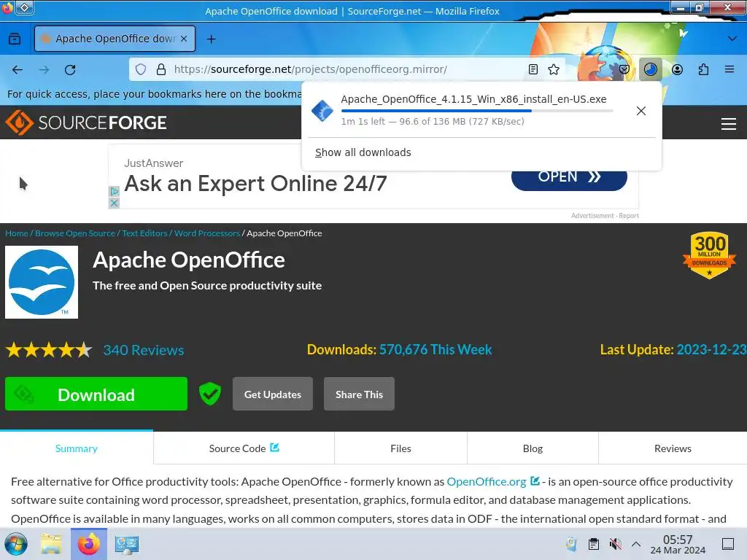747x560 pixels.
Task: Click the AdChoices triangle icon
Action: pos(114,192)
